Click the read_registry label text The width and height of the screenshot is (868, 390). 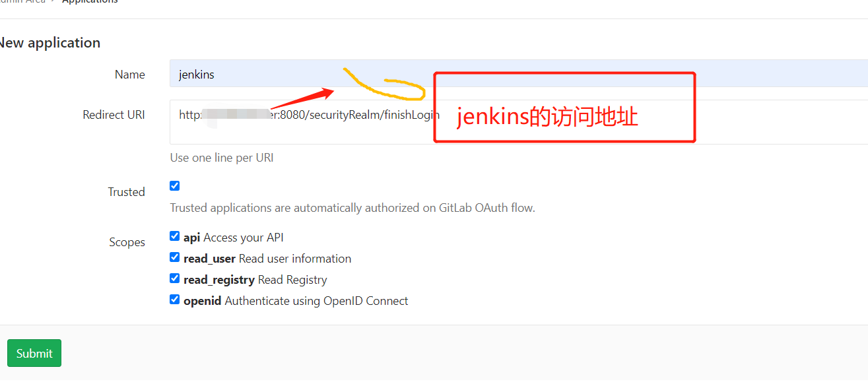click(x=218, y=278)
